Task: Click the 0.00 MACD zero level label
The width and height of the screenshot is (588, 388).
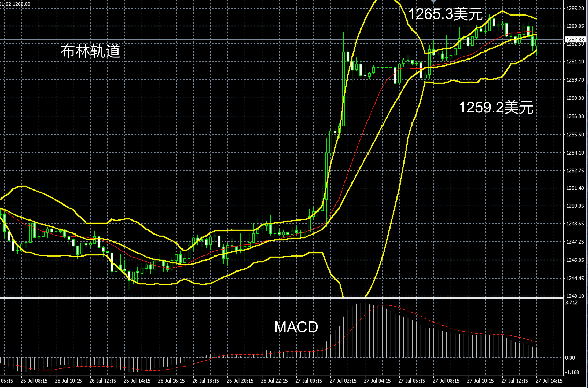Action: tap(570, 358)
